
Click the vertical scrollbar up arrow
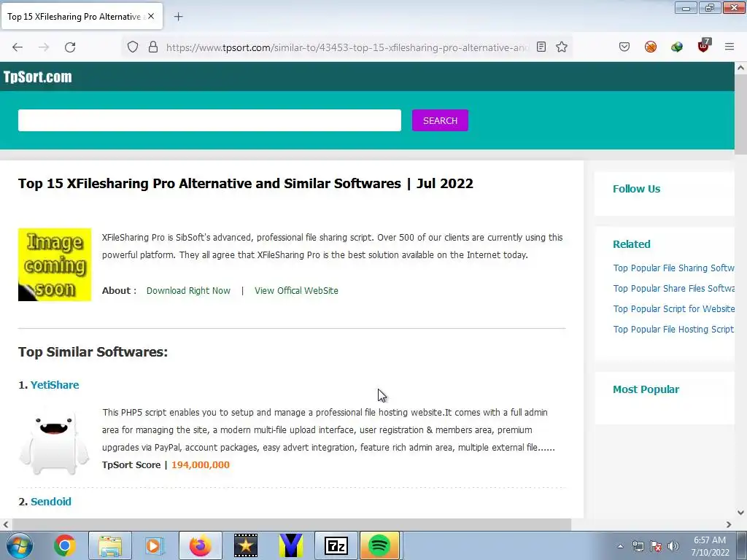point(741,68)
